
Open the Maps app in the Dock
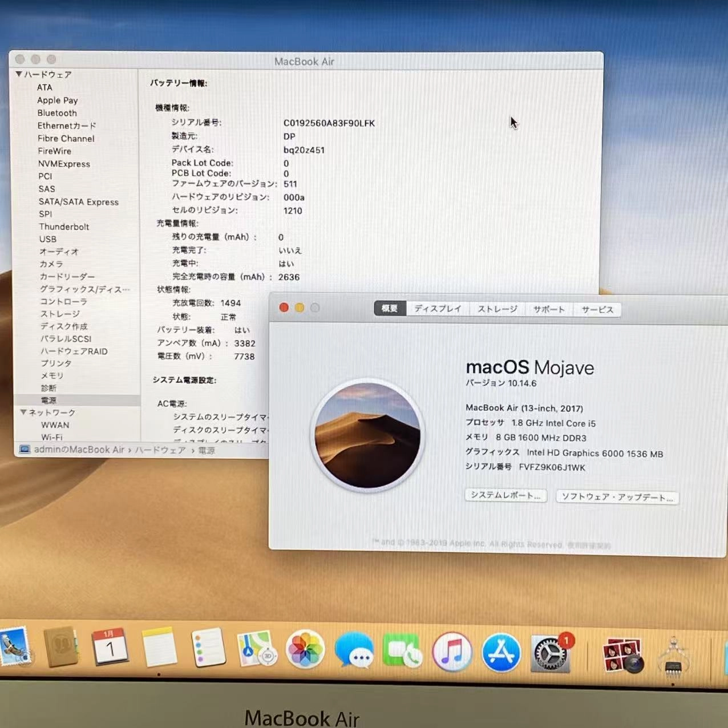(x=256, y=649)
